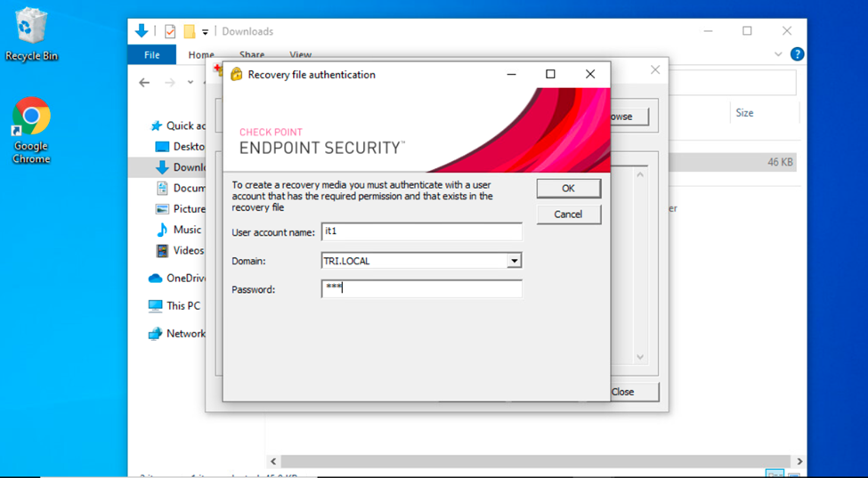Viewport: 868px width, 478px height.
Task: Open the File tab in Downloads window
Action: (151, 55)
